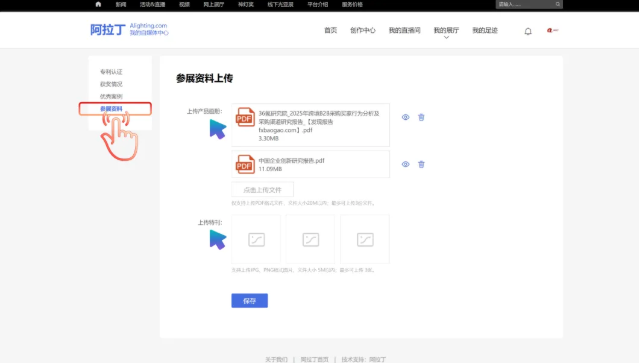639x363 pixels.
Task: Click the blue 保存 button
Action: tap(249, 301)
